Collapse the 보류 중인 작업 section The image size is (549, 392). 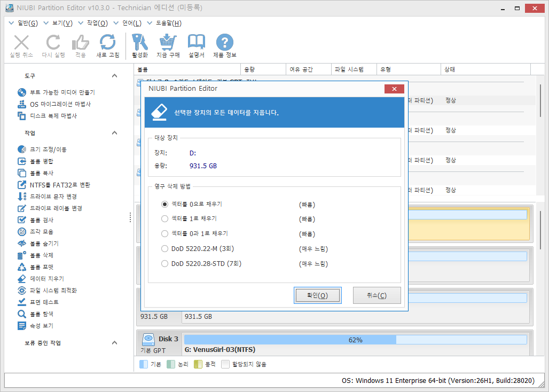click(114, 343)
